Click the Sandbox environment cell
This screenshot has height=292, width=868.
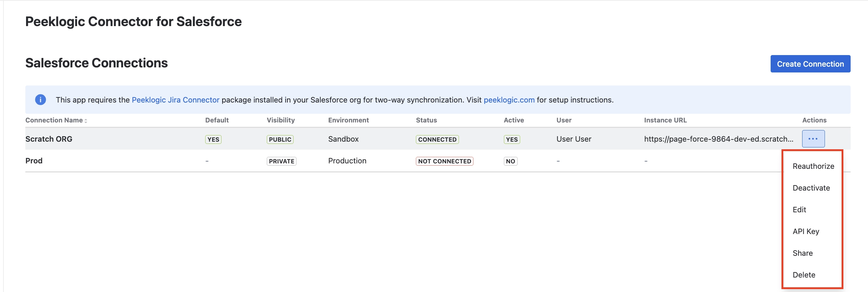click(x=344, y=139)
